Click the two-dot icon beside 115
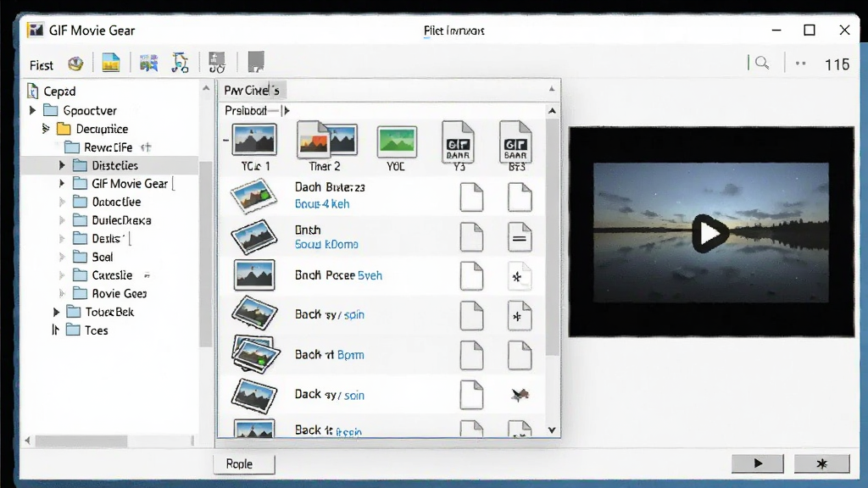 point(800,64)
